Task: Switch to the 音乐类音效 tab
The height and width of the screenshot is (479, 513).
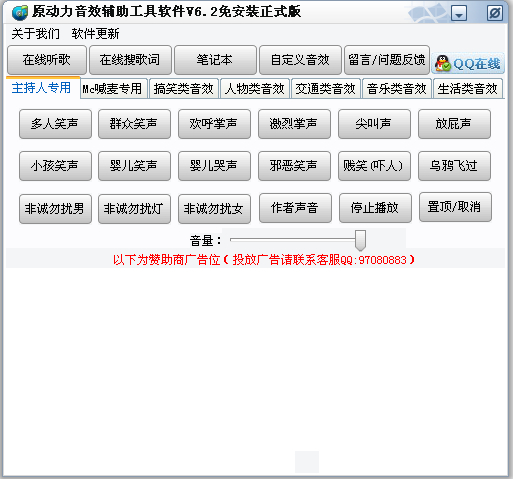Action: click(x=397, y=89)
